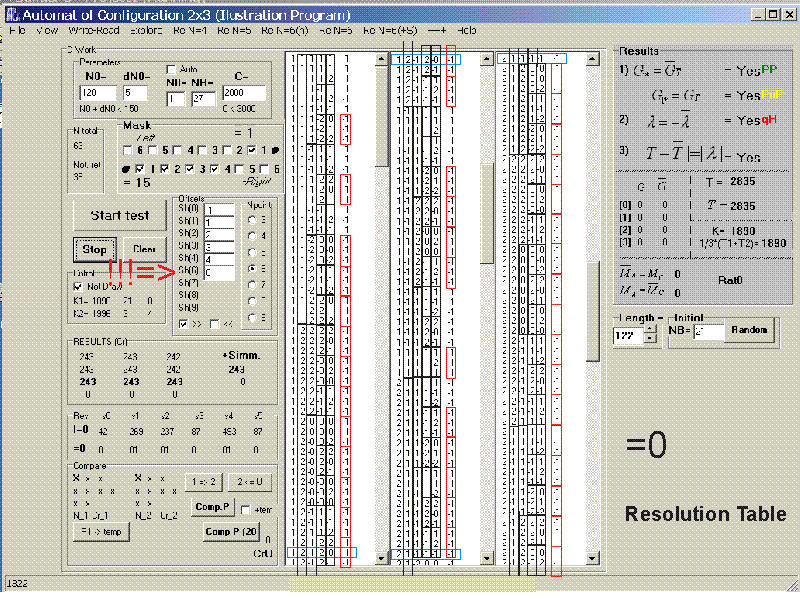The height and width of the screenshot is (599, 800).
Task: Click the '+Simm.' label in results
Action: click(x=241, y=355)
